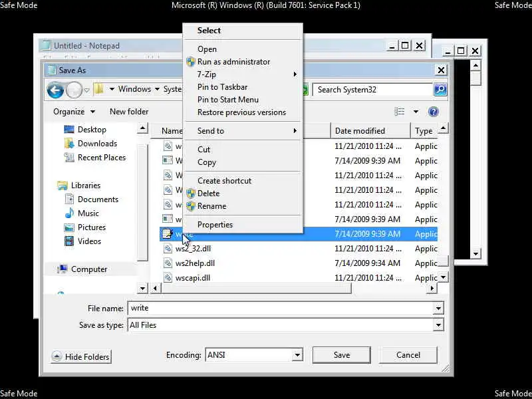Click the ws2help.dll file icon
The height and width of the screenshot is (399, 532).
click(168, 263)
